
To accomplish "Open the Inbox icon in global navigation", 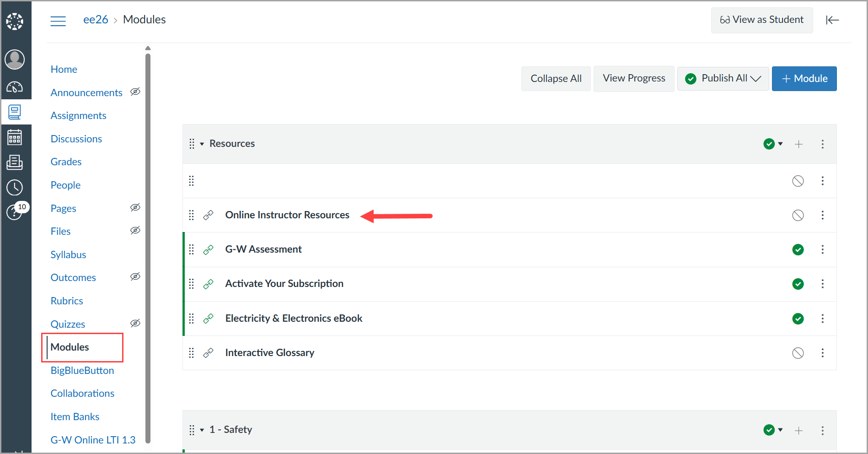I will point(15,162).
